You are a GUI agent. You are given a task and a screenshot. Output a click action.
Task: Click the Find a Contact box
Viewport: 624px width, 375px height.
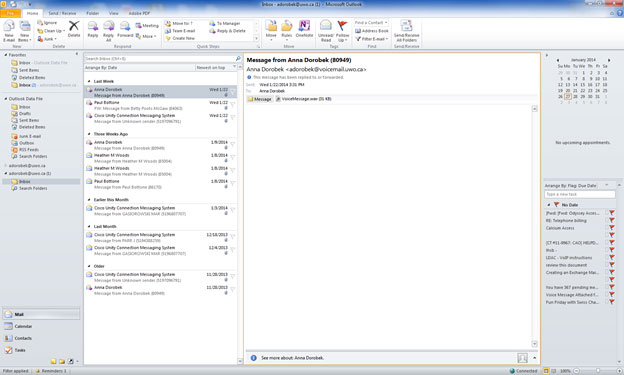click(371, 23)
